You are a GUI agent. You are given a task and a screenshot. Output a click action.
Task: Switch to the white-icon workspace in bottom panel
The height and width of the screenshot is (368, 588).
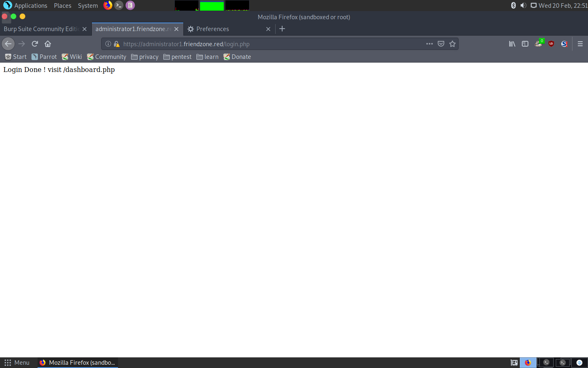pos(579,363)
